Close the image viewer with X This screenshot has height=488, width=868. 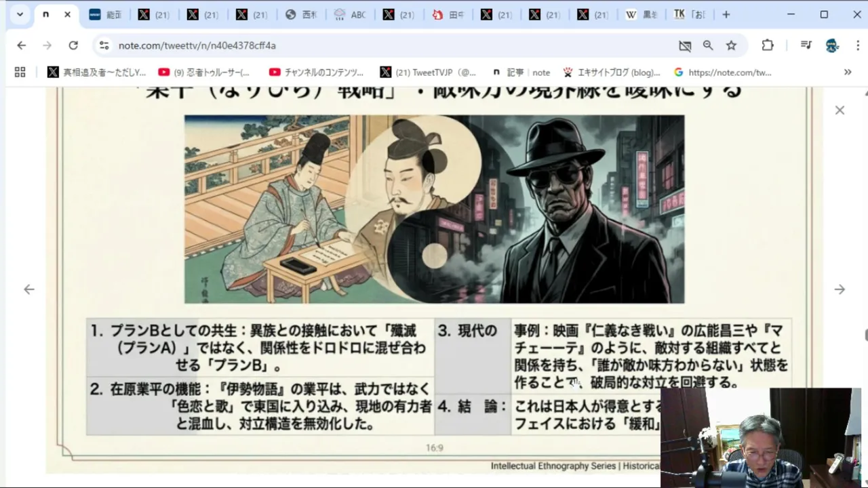tap(840, 110)
